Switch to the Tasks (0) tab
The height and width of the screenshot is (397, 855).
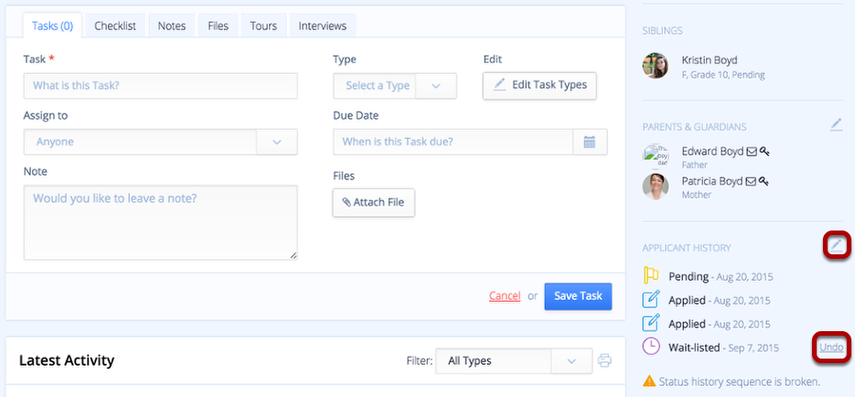coord(52,26)
